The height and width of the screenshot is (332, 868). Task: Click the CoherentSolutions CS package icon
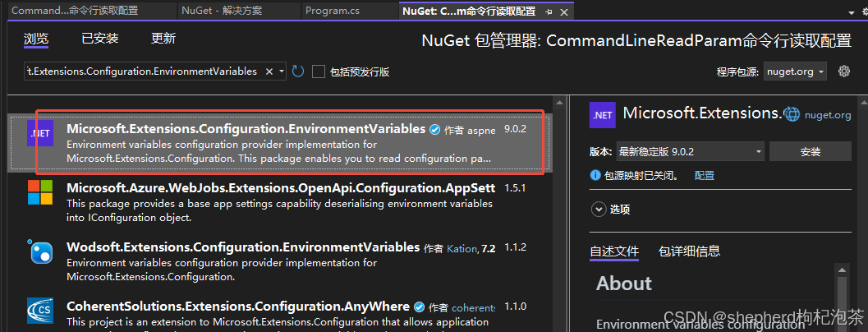40,311
